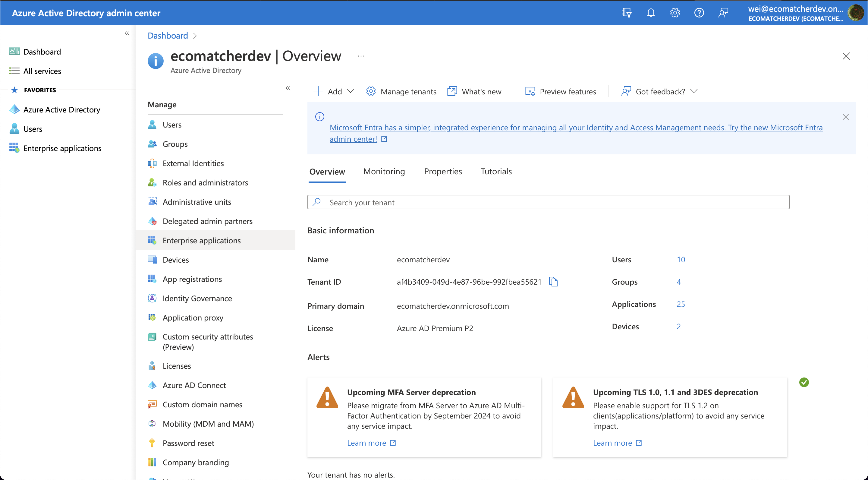Open the help question mark icon

[699, 13]
